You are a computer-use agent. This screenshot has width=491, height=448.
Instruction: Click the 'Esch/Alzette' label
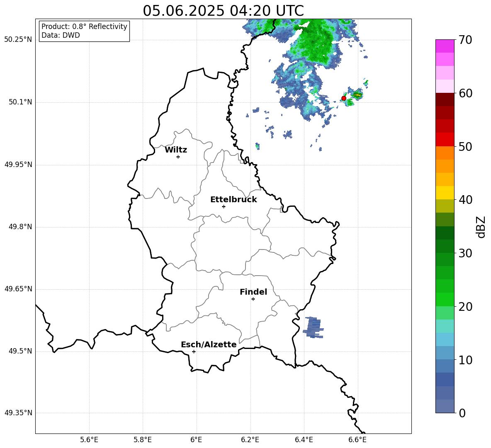coord(209,344)
